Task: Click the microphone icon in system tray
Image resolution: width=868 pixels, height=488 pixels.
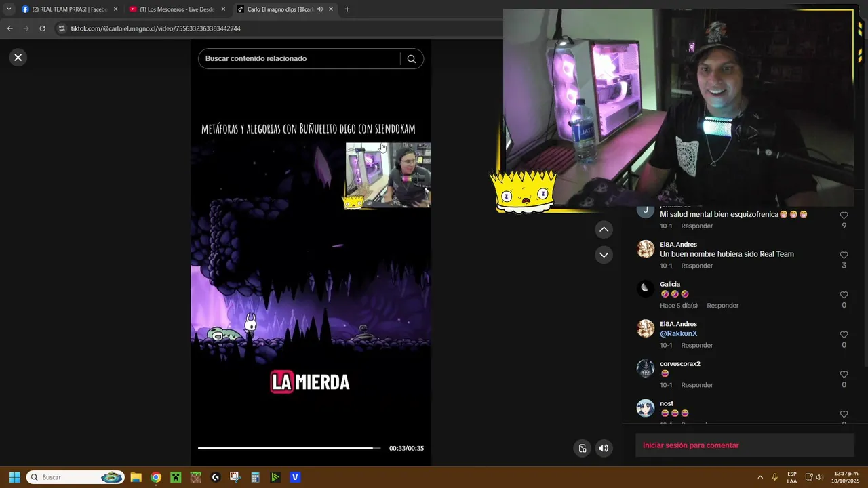Action: point(775,477)
